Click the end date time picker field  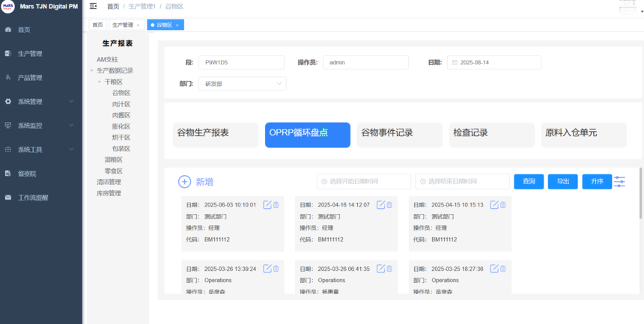463,182
